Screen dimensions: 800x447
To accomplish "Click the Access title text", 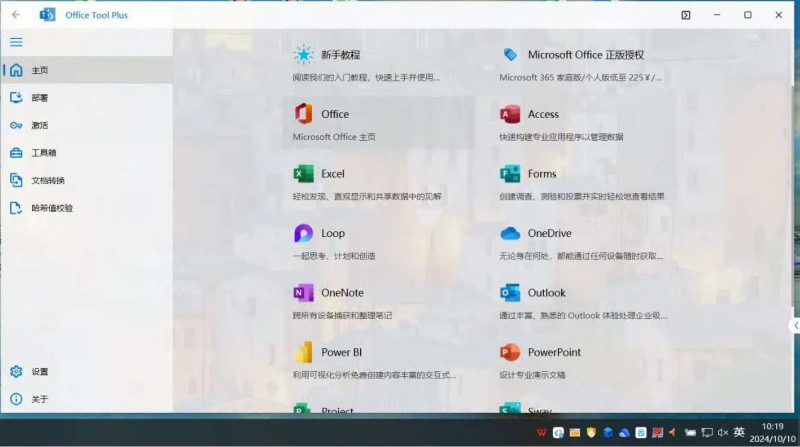I will coord(543,114).
